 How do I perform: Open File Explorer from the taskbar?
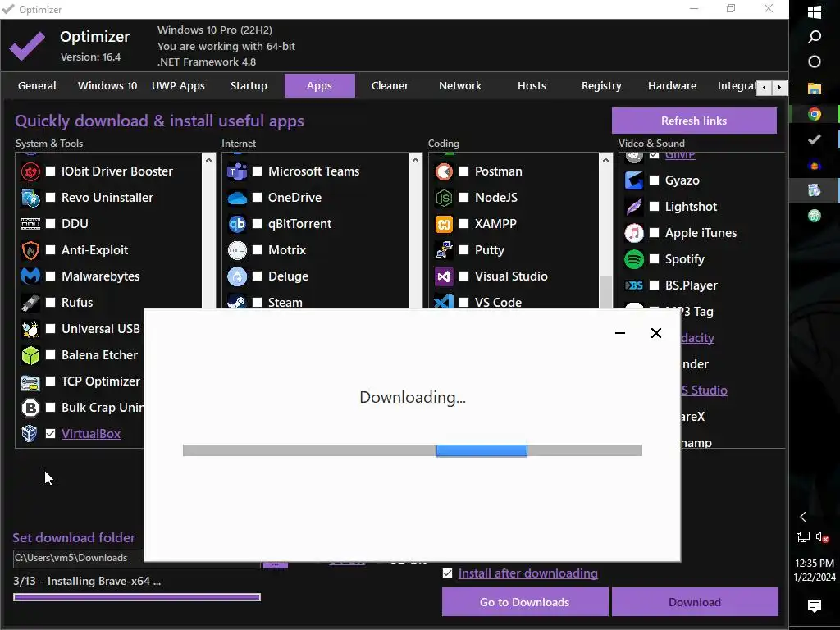click(x=815, y=88)
